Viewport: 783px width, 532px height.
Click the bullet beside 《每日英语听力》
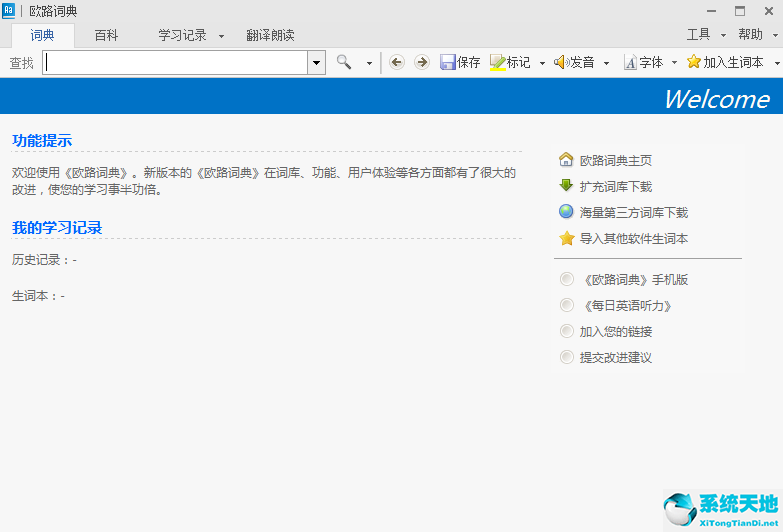click(x=567, y=305)
